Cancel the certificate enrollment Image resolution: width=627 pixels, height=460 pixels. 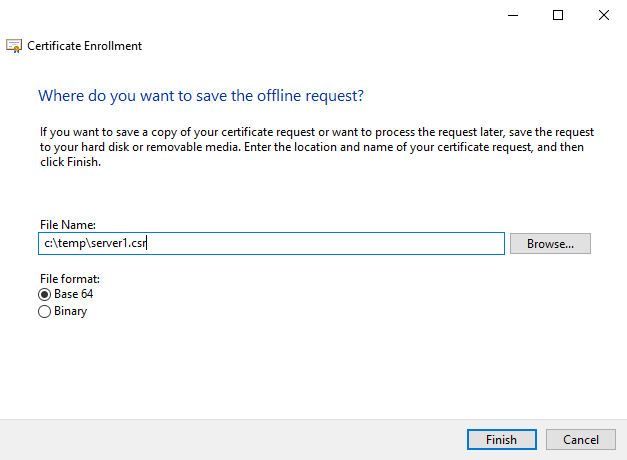pyautogui.click(x=581, y=440)
